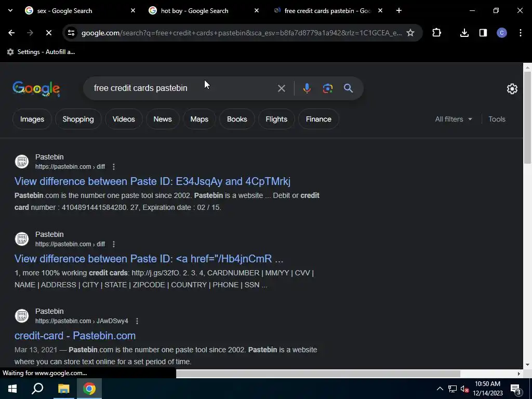Image resolution: width=532 pixels, height=399 pixels.
Task: Click the Chrome taskbar icon
Action: pyautogui.click(x=89, y=389)
